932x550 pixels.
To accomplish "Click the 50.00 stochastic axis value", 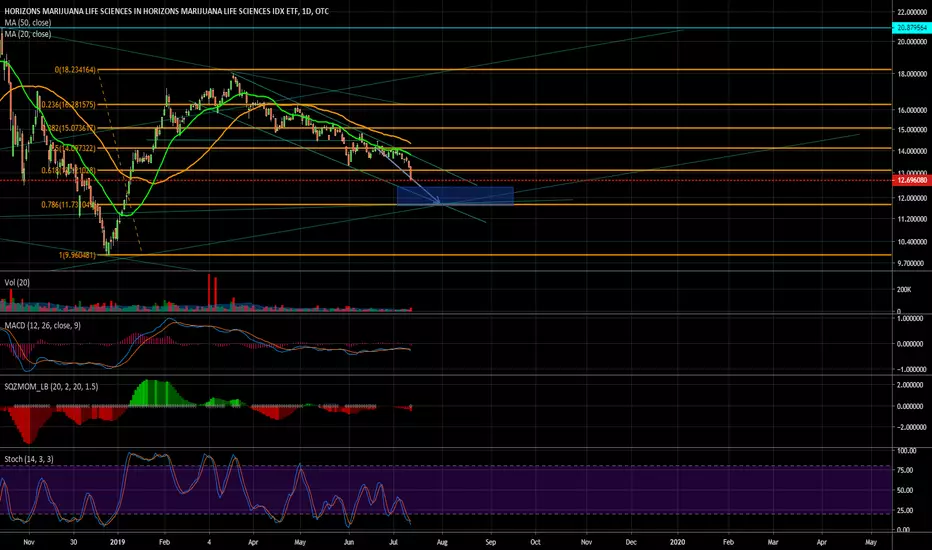I will pos(905,491).
